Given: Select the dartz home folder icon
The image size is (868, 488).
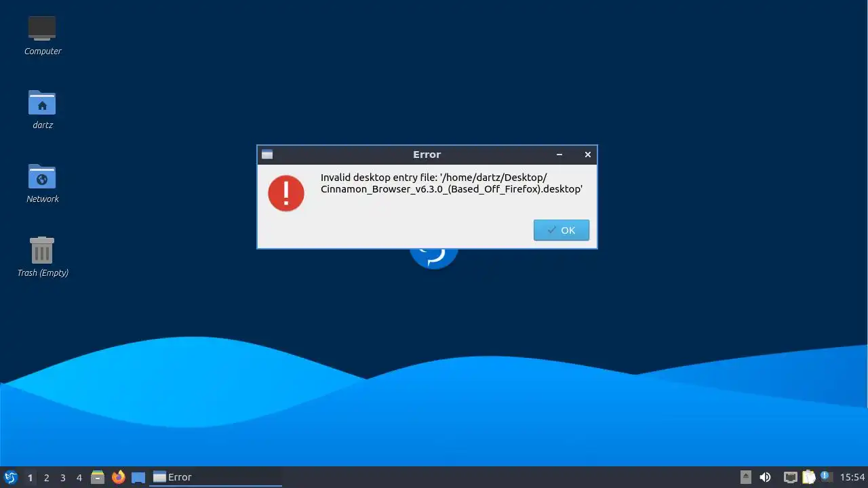Looking at the screenshot, I should click(x=42, y=109).
